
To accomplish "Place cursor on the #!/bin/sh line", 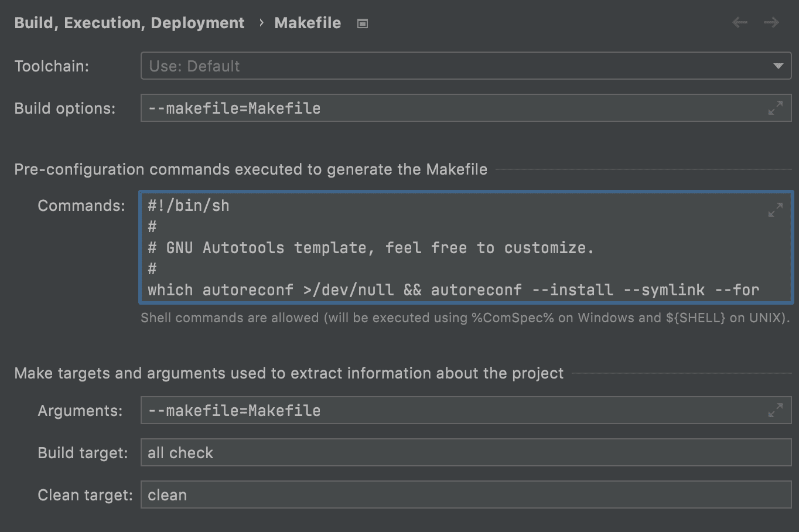I will (x=189, y=206).
